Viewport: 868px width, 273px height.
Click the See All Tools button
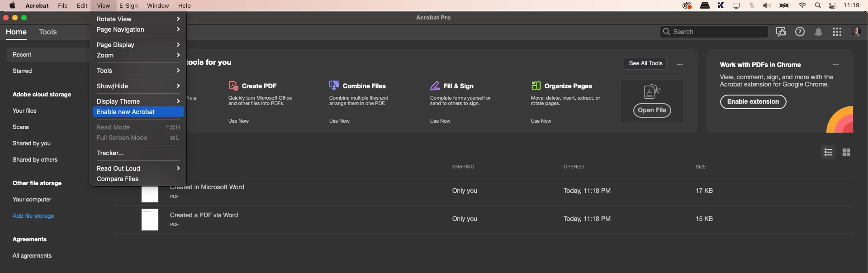(x=645, y=63)
